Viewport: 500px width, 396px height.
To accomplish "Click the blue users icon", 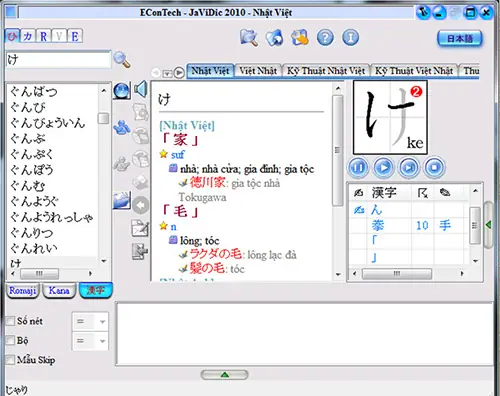I will point(122,127).
